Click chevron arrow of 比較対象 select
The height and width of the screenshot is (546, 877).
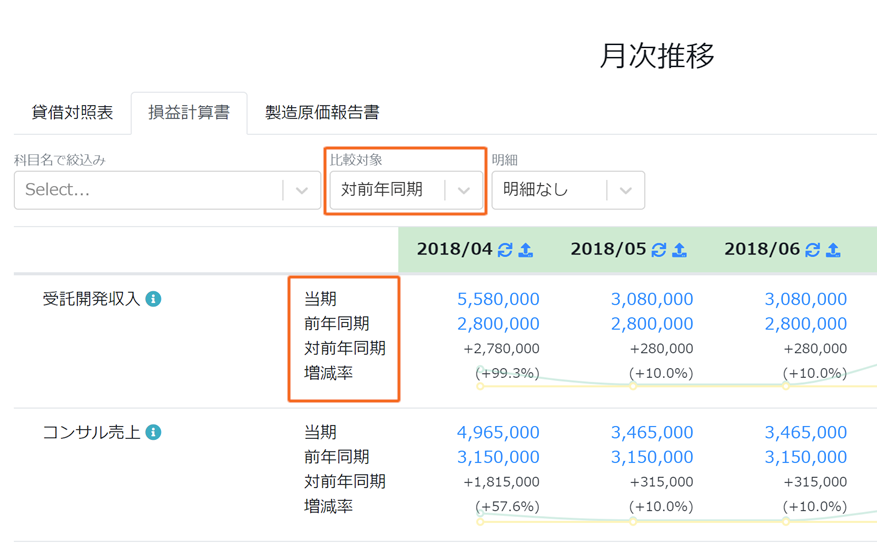(464, 191)
